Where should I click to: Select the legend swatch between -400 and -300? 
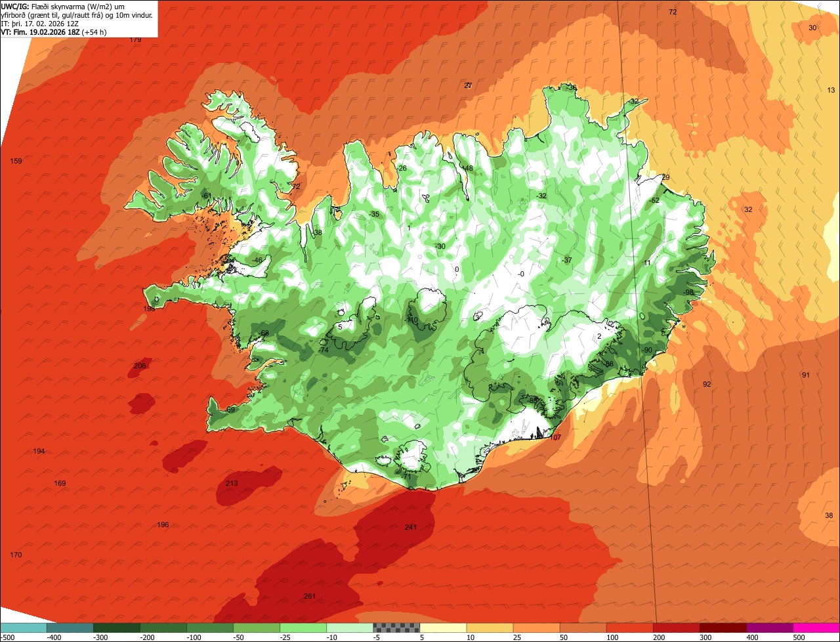coord(70,628)
